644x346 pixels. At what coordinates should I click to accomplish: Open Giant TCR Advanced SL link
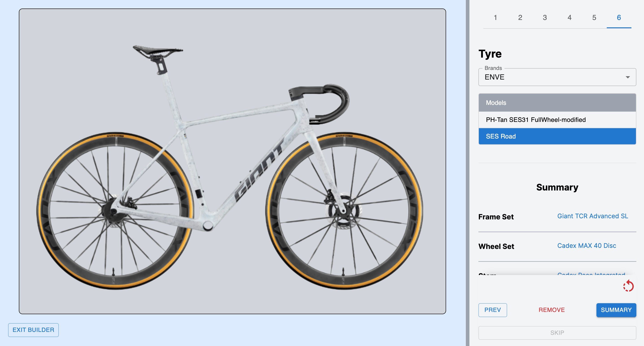(x=592, y=216)
